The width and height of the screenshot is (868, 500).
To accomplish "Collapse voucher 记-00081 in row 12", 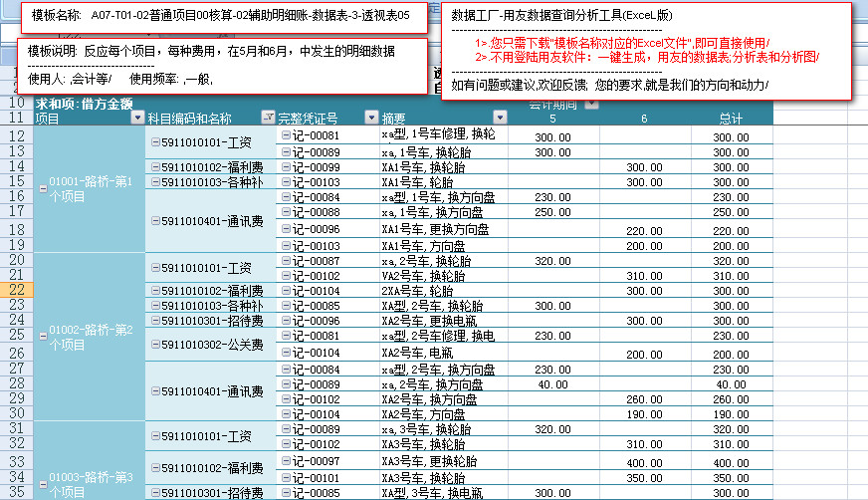I will [286, 134].
